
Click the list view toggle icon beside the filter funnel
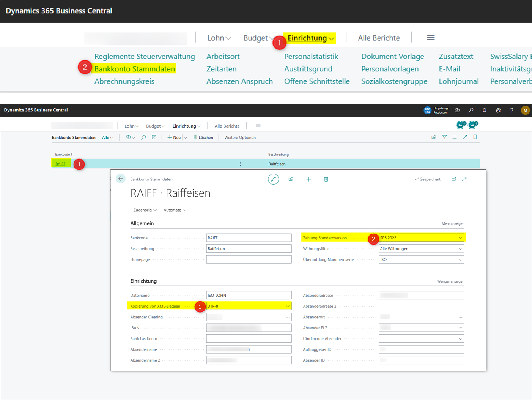(455, 137)
